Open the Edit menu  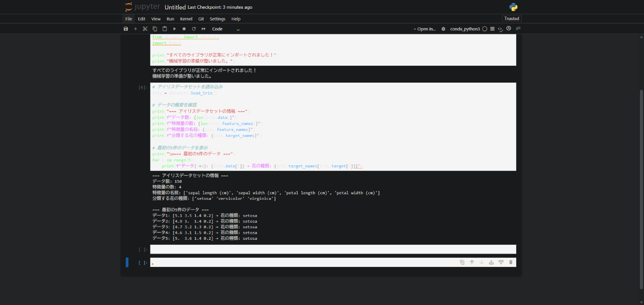click(x=142, y=19)
